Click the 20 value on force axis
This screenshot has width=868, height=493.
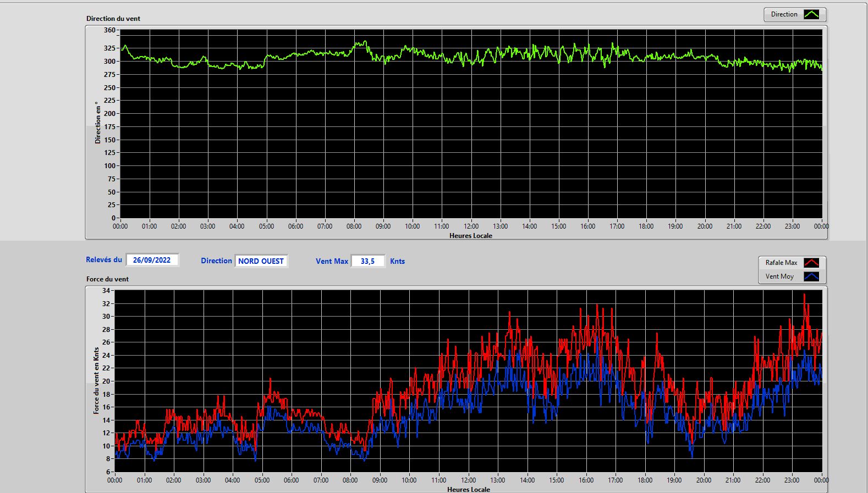pos(106,381)
